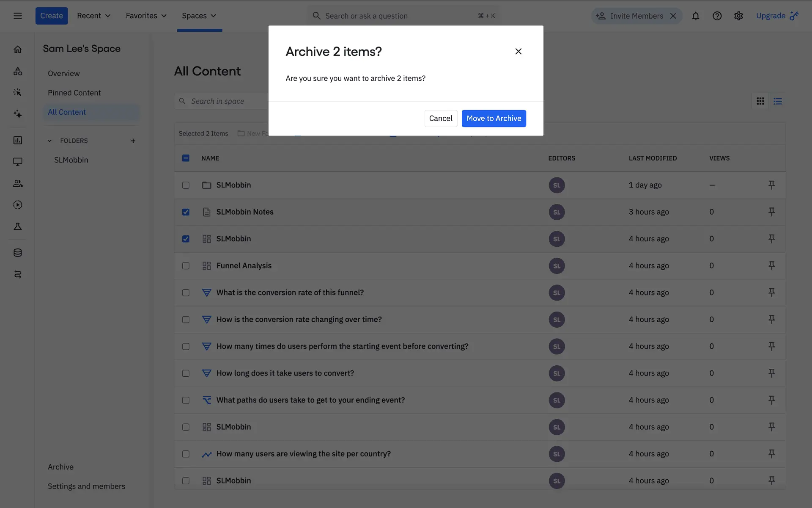Click the Move to Archive button

click(494, 119)
